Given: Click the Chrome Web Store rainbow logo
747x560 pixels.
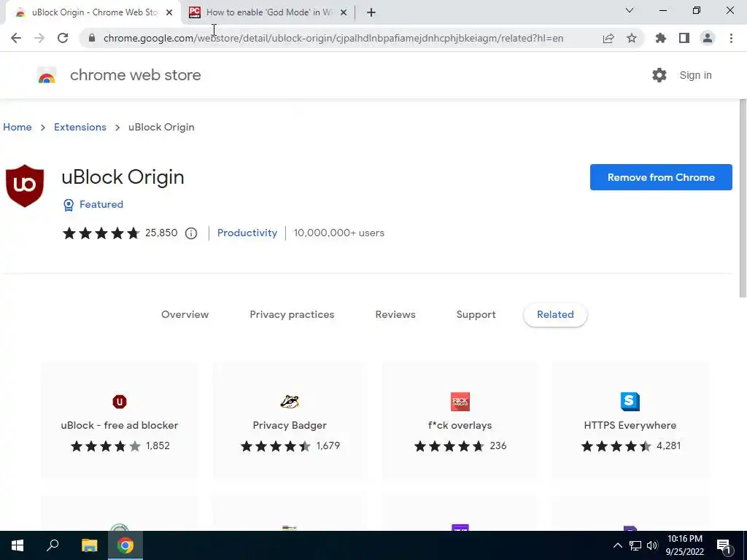Looking at the screenshot, I should tap(47, 75).
